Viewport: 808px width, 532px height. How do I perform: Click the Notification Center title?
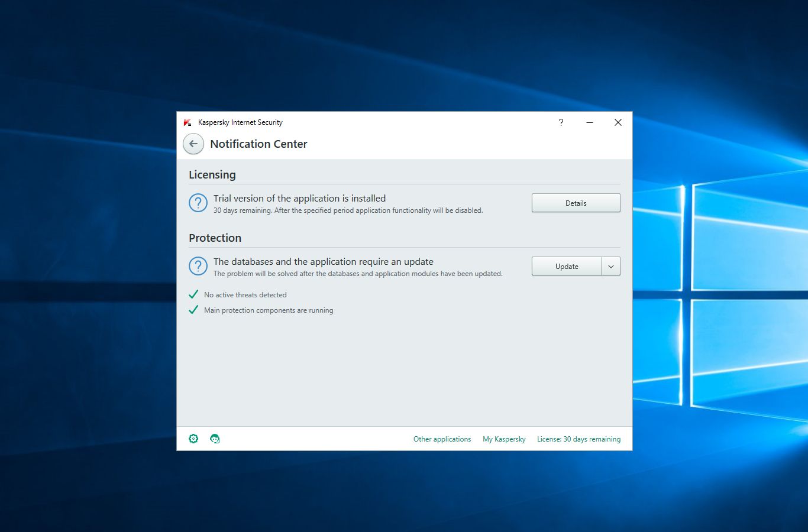point(258,144)
